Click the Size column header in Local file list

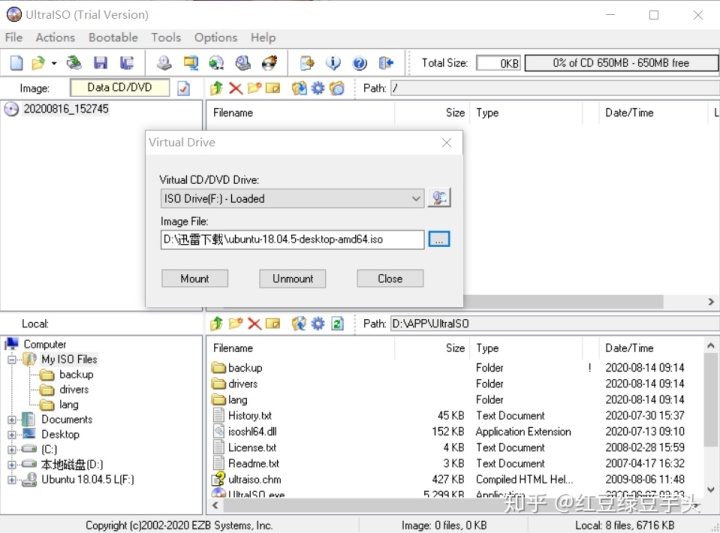click(455, 348)
